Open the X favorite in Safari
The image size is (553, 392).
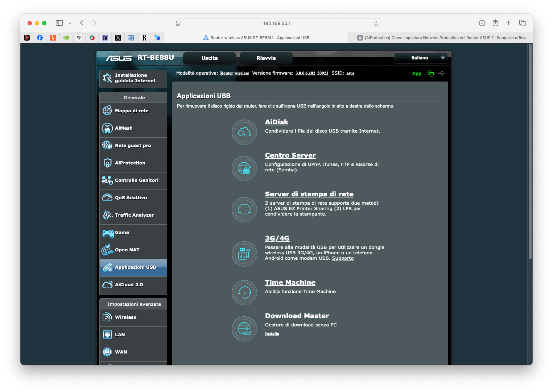pyautogui.click(x=118, y=38)
